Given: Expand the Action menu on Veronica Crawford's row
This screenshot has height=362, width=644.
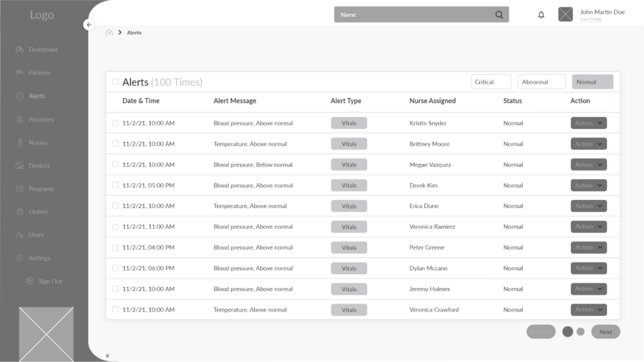Looking at the screenshot, I should pyautogui.click(x=588, y=309).
